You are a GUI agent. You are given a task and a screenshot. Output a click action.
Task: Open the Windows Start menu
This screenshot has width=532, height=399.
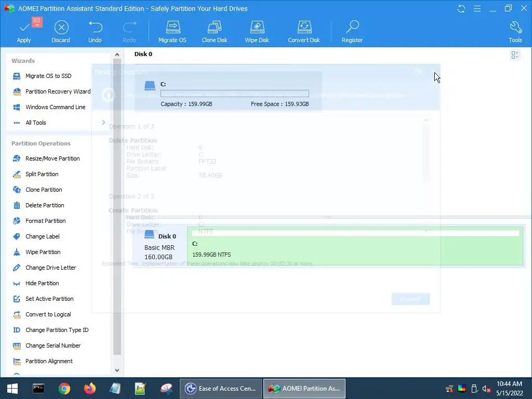click(12, 389)
